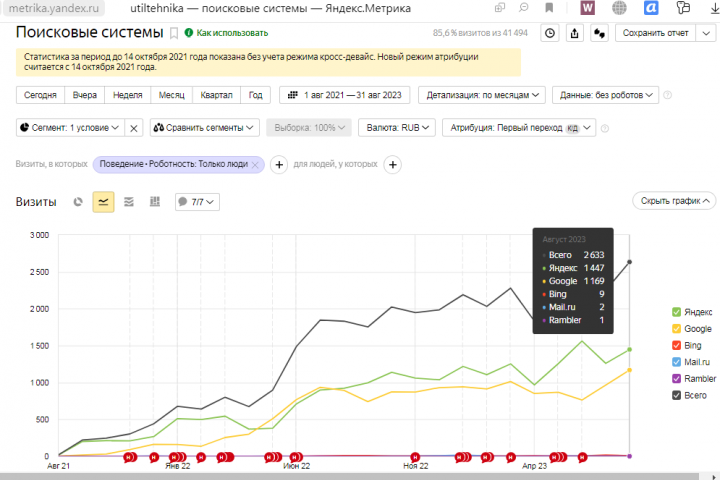Select the Сегодня period tab
The image size is (720, 480).
pos(40,95)
